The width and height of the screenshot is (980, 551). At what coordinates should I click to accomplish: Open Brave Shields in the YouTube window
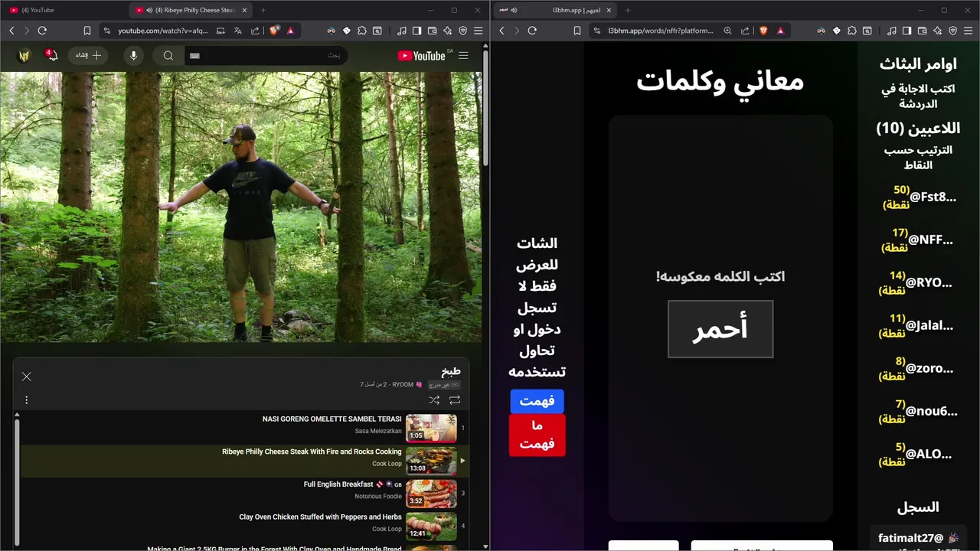pyautogui.click(x=274, y=31)
